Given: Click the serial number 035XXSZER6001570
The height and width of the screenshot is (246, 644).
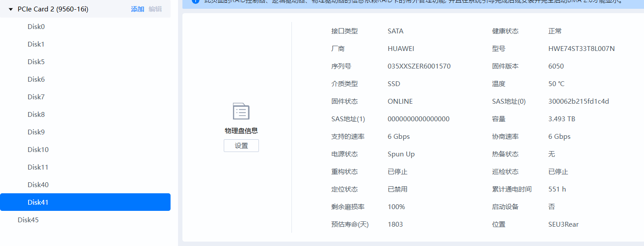Looking at the screenshot, I should 419,66.
